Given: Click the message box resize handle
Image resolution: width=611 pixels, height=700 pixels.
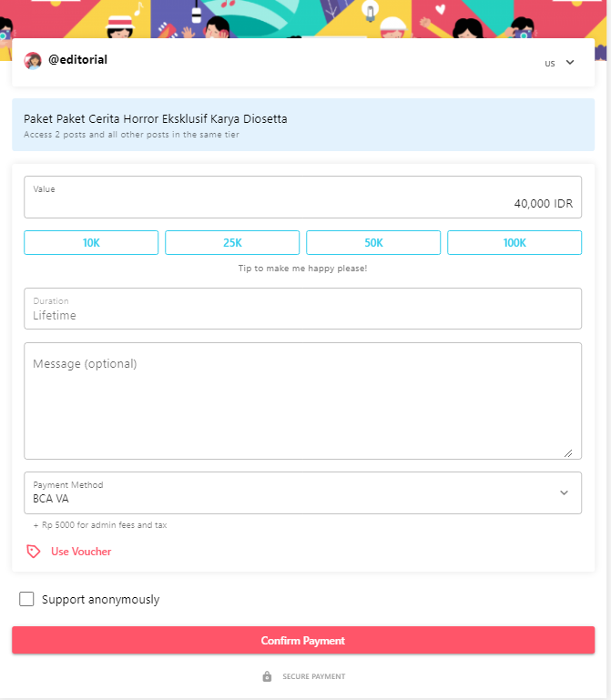Looking at the screenshot, I should 568,451.
